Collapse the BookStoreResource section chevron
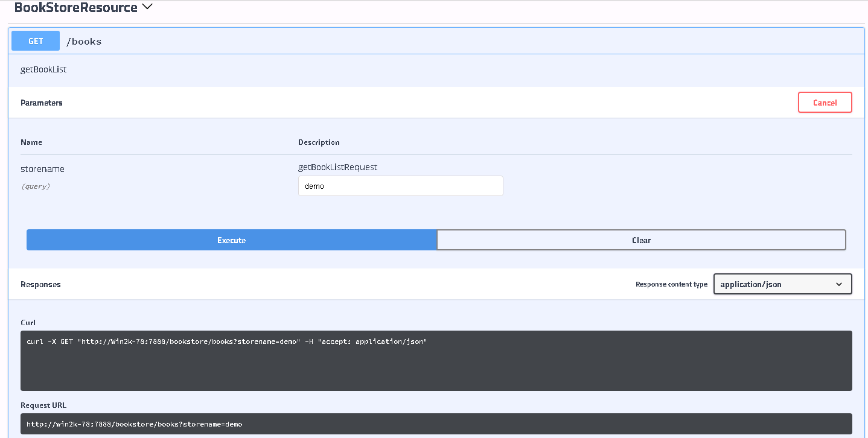The width and height of the screenshot is (868, 438). click(x=147, y=7)
